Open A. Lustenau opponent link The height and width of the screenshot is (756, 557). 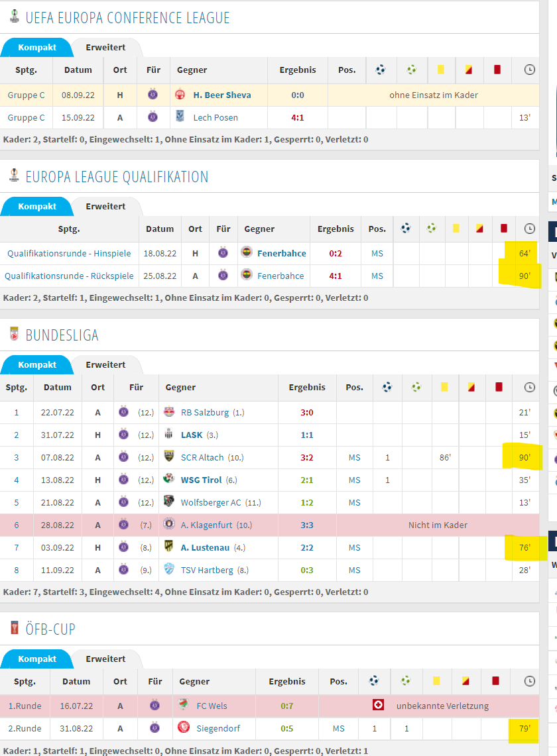(x=205, y=548)
